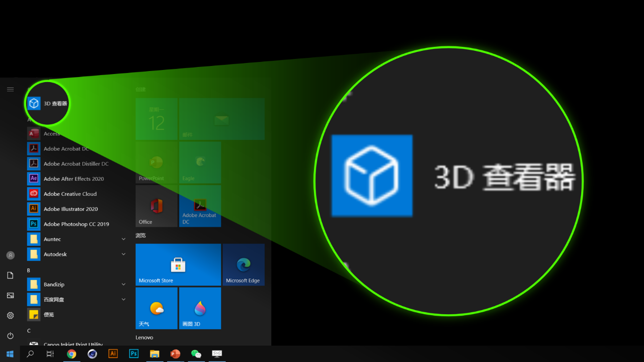Click the Power button in Start sidebar
This screenshot has height=362, width=644.
click(x=10, y=336)
